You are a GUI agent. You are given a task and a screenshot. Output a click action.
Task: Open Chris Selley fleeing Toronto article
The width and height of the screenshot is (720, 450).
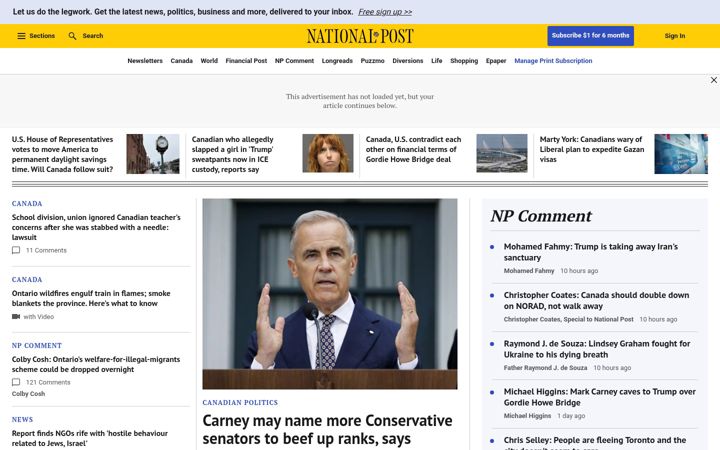point(595,443)
